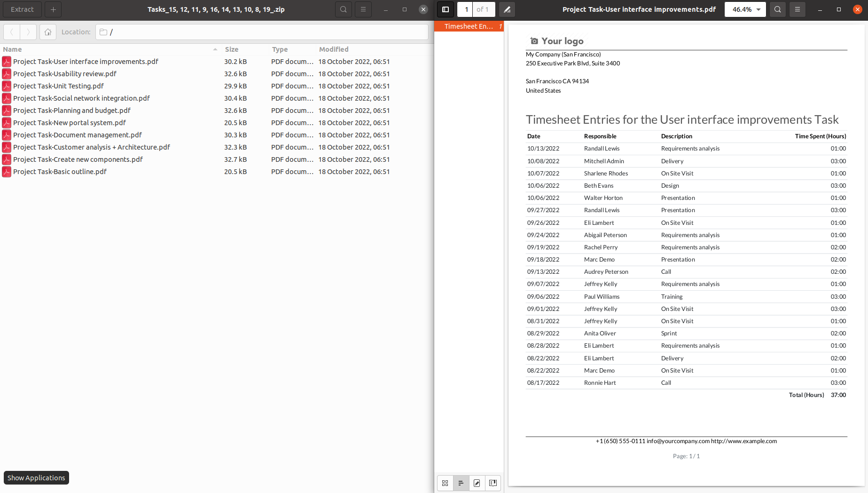
Task: Click Mitchell Admin in the timesheet
Action: (x=604, y=161)
